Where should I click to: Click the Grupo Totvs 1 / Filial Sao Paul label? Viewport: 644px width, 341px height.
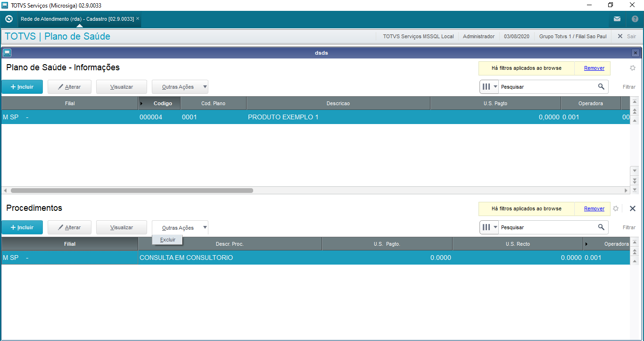(573, 36)
